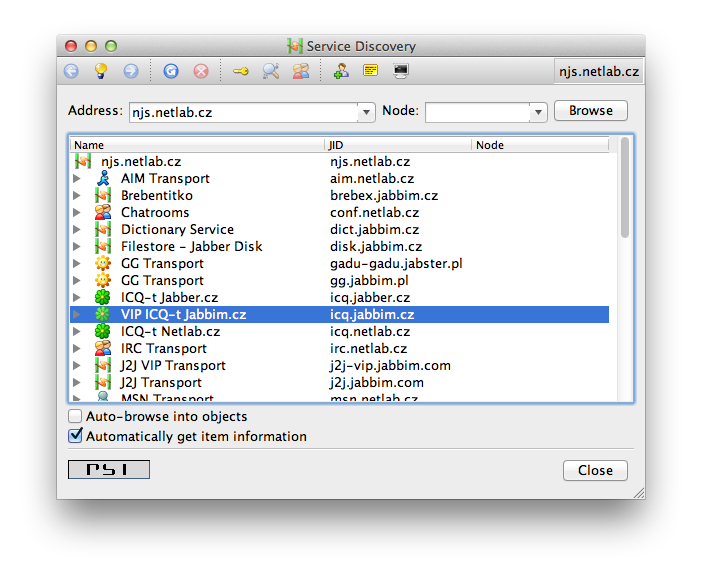
Task: Expand the Dictionary Service tree row
Action: [x=77, y=229]
